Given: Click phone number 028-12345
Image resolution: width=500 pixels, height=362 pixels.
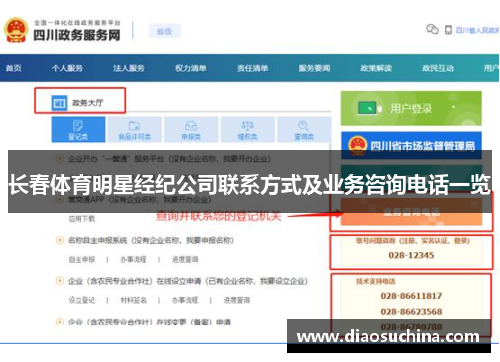Looking at the screenshot, I should (411, 255).
